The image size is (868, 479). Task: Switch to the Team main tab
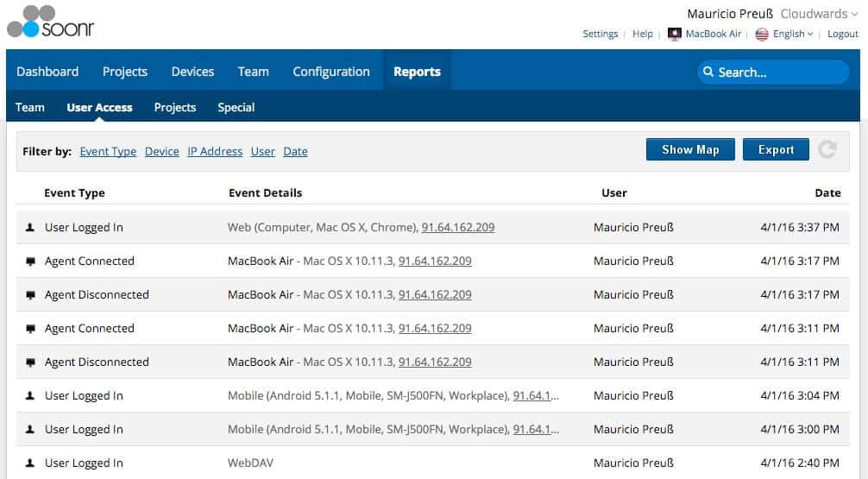pos(254,72)
